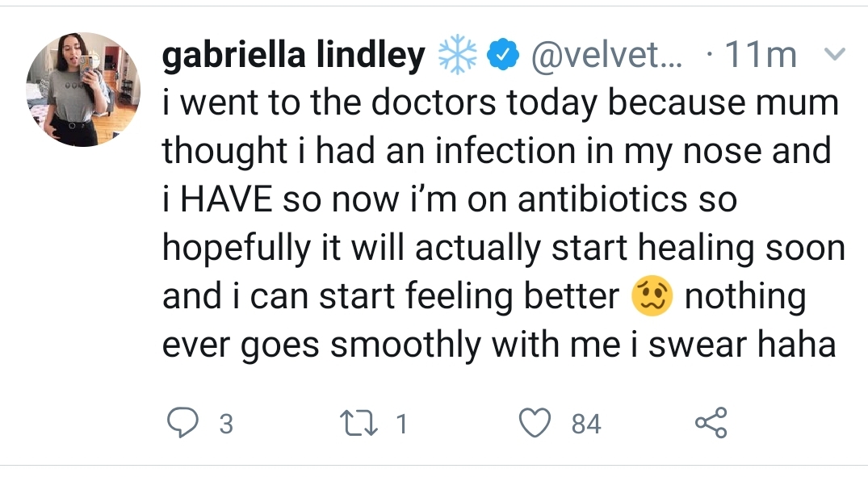Click the capitalized word HAVE in tweet
Screen dimensions: 868x477
click(226, 199)
